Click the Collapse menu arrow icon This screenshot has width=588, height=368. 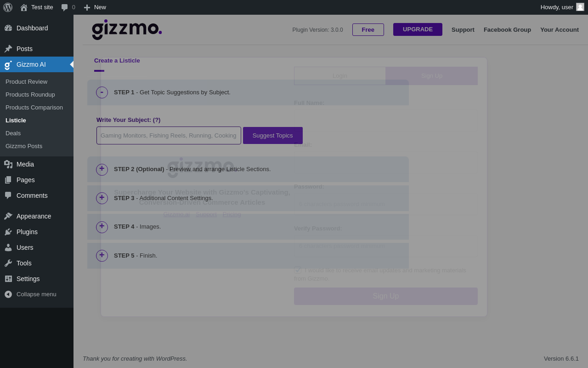tap(8, 294)
